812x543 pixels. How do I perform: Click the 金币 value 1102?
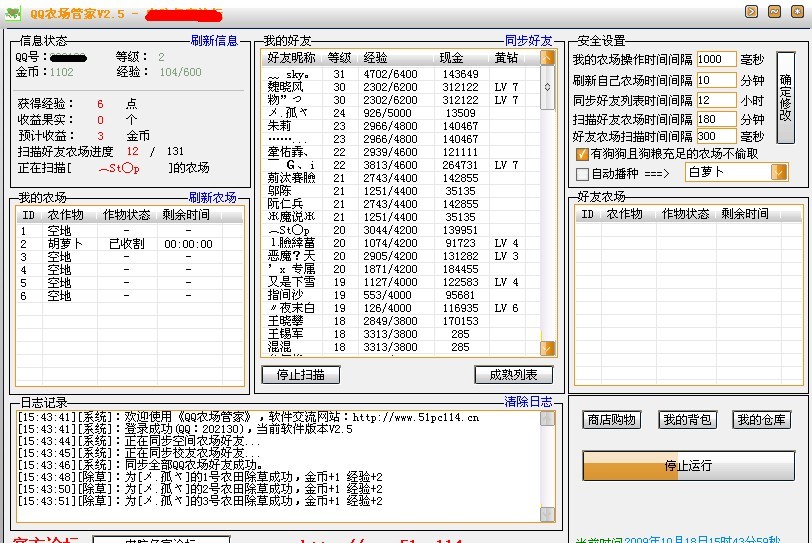62,72
